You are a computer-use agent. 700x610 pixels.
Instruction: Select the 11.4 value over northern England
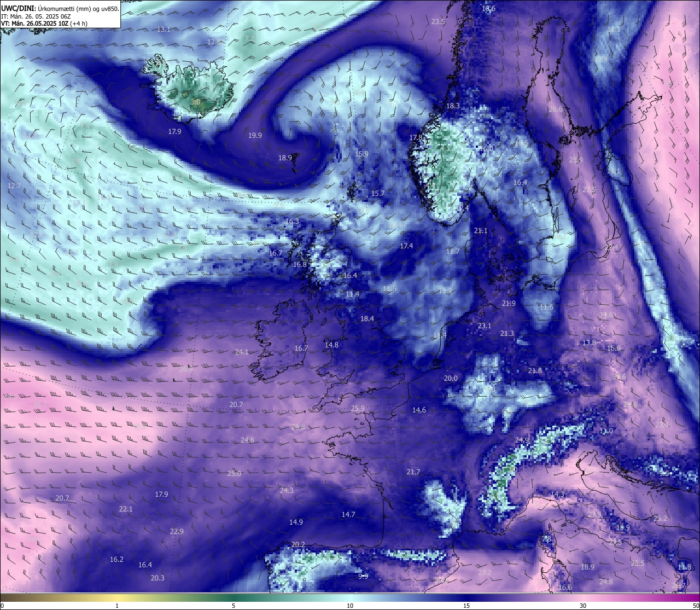click(353, 294)
